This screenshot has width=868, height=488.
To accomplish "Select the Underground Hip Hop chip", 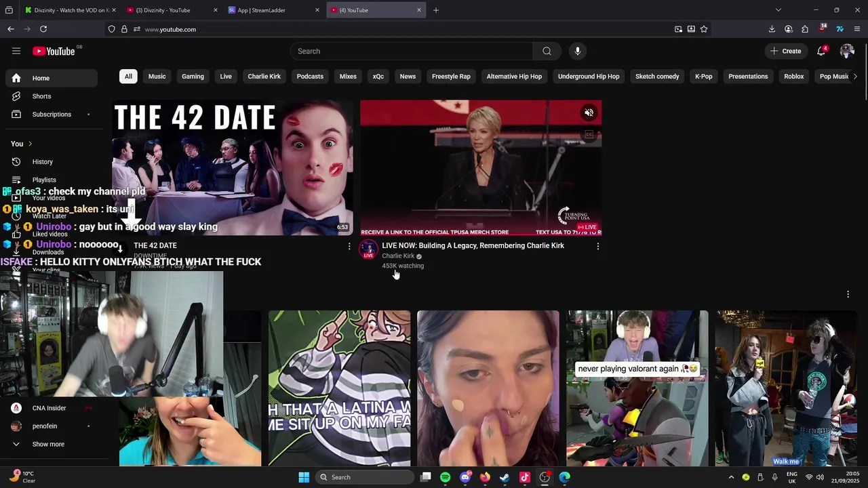I will click(x=589, y=76).
